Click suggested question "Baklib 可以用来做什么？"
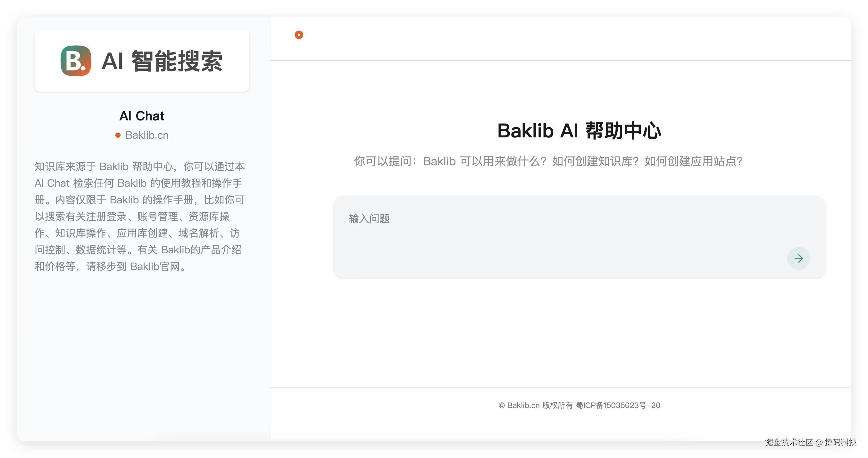Screen dimensions: 868x458 (x=485, y=161)
